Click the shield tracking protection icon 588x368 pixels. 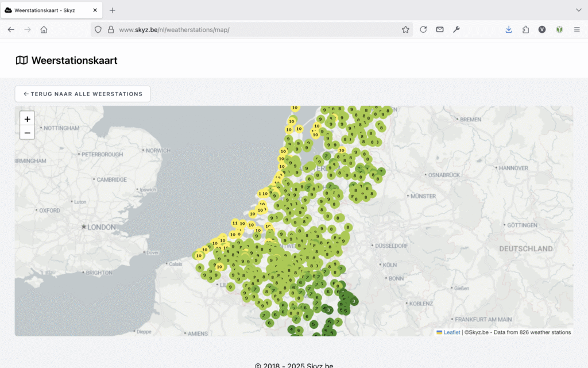(98, 29)
